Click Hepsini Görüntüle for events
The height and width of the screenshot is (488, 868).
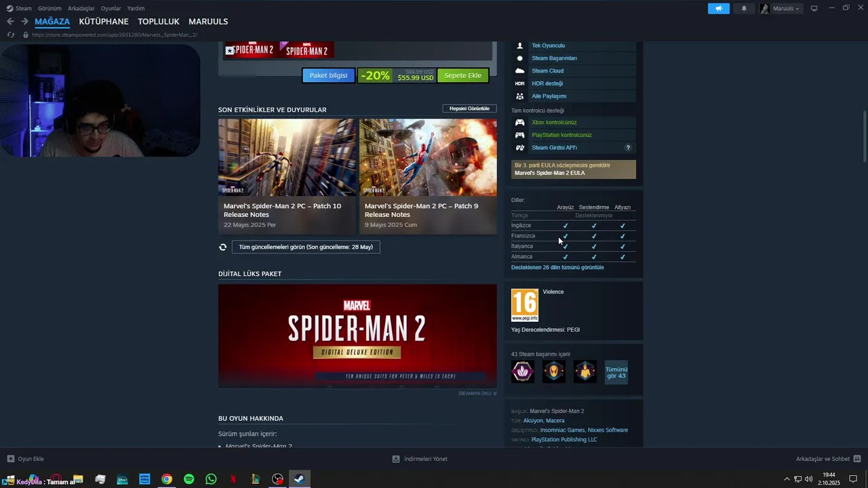[469, 108]
